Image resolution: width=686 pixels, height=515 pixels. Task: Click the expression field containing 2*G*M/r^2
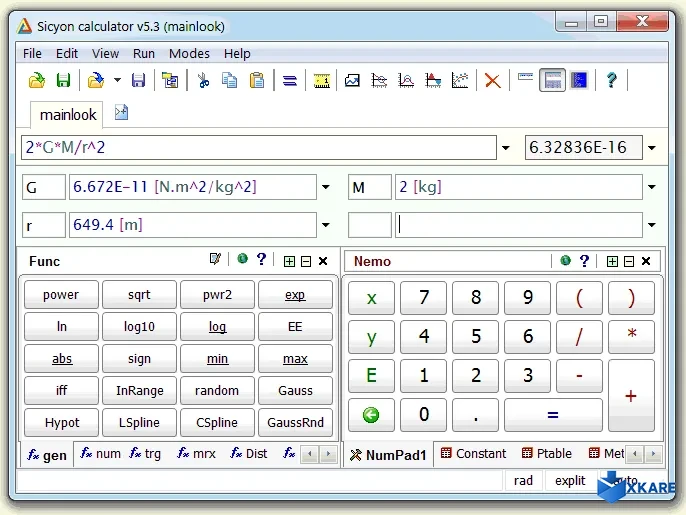pos(259,147)
